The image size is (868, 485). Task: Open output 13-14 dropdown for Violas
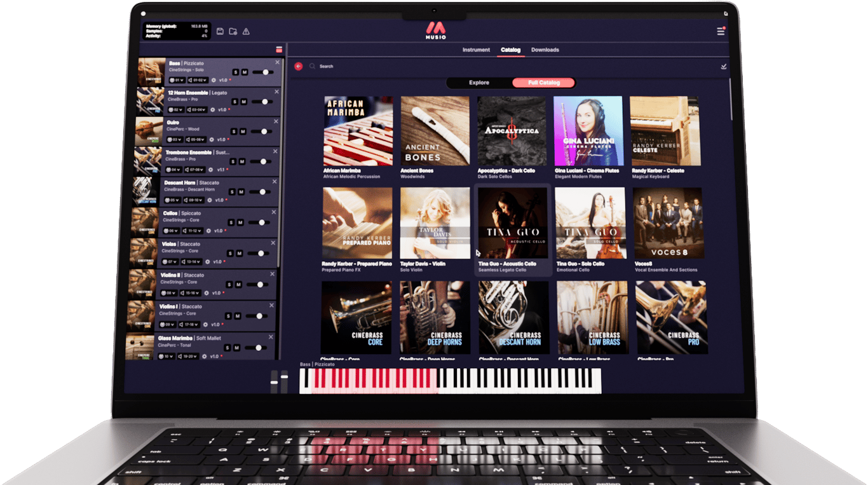coord(191,261)
